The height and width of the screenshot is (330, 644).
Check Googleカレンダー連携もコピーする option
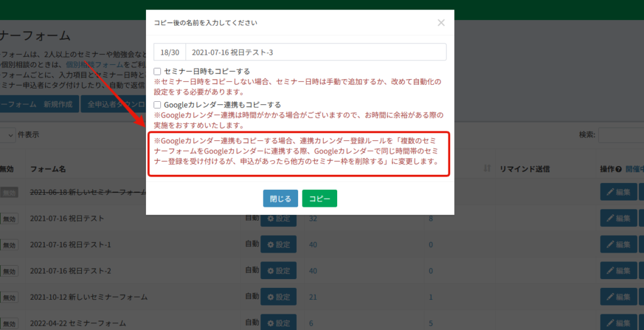point(158,104)
